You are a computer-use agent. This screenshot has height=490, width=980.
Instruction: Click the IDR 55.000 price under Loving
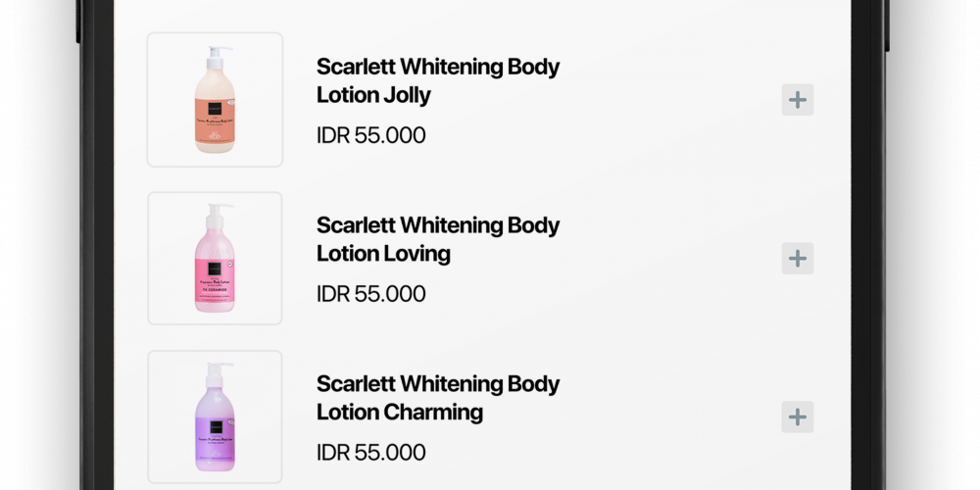370,294
